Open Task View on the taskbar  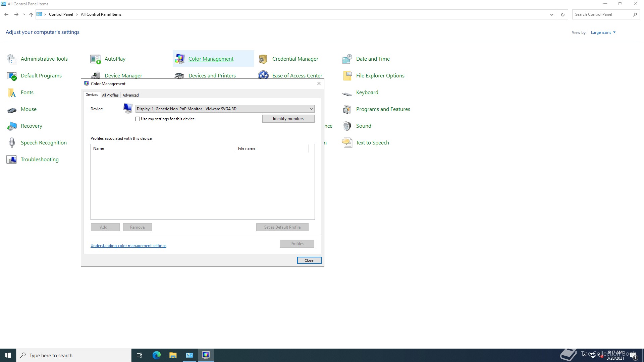(140, 355)
